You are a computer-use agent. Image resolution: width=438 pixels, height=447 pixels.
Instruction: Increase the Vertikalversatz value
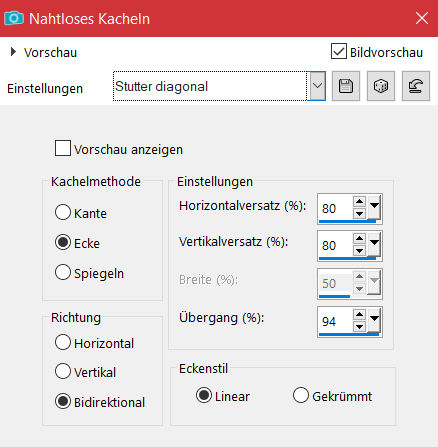[x=359, y=238]
